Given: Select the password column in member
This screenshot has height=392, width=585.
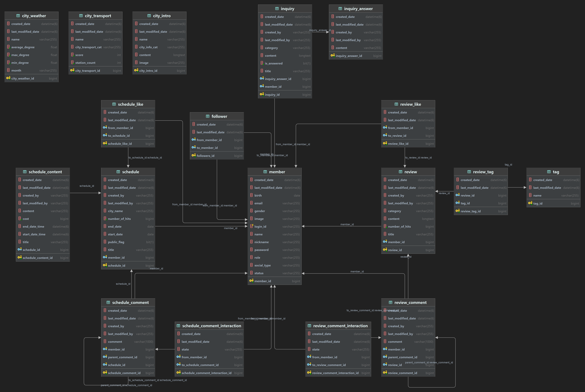Looking at the screenshot, I should 275,250.
